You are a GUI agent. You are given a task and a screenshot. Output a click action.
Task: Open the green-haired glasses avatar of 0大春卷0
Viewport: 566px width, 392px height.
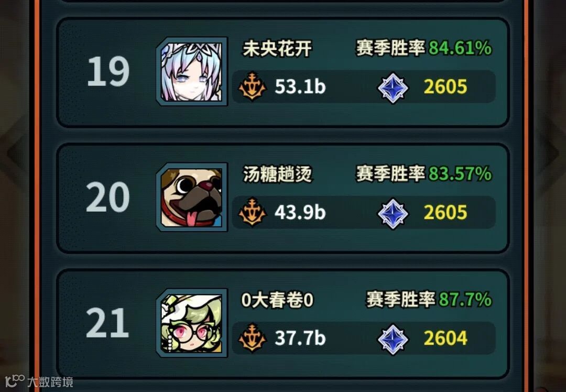click(x=192, y=323)
